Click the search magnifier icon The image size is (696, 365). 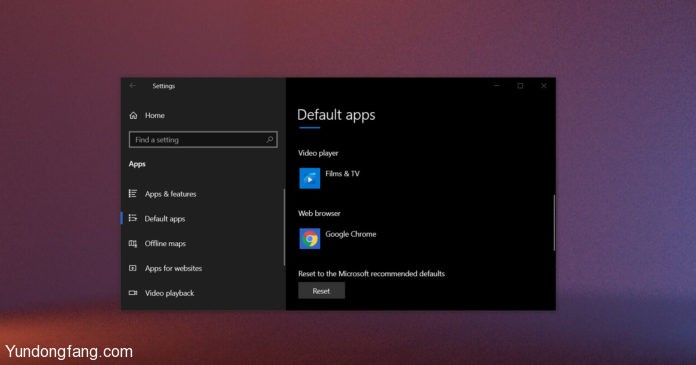coord(269,139)
